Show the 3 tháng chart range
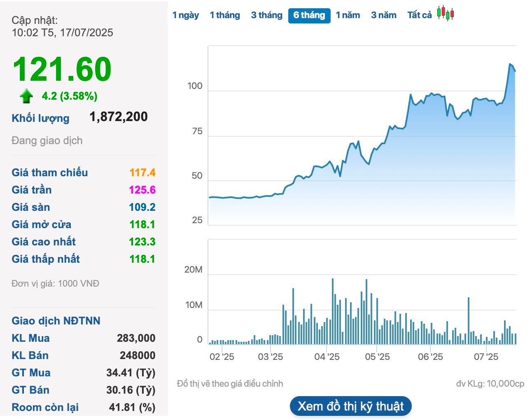Image resolution: width=532 pixels, height=420 pixels. 267,15
